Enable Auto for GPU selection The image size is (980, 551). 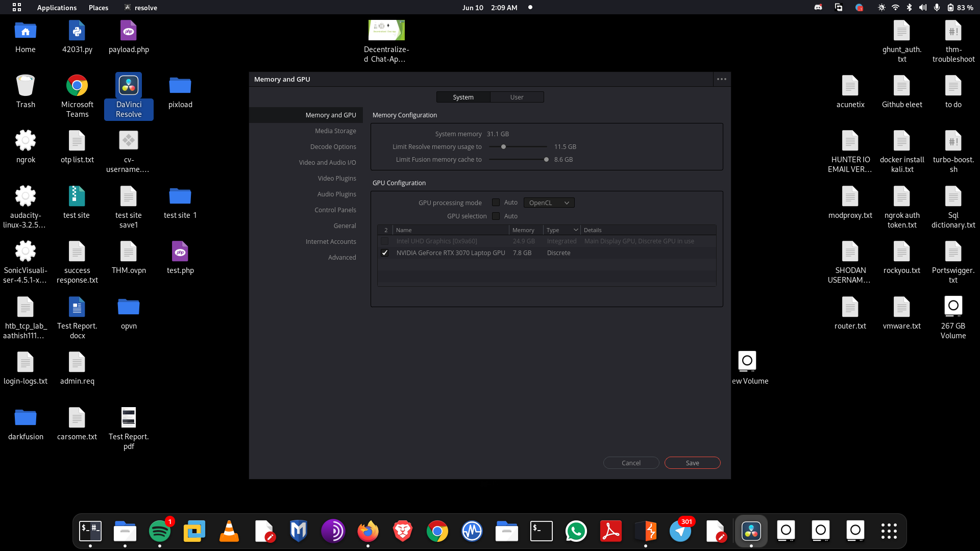496,216
